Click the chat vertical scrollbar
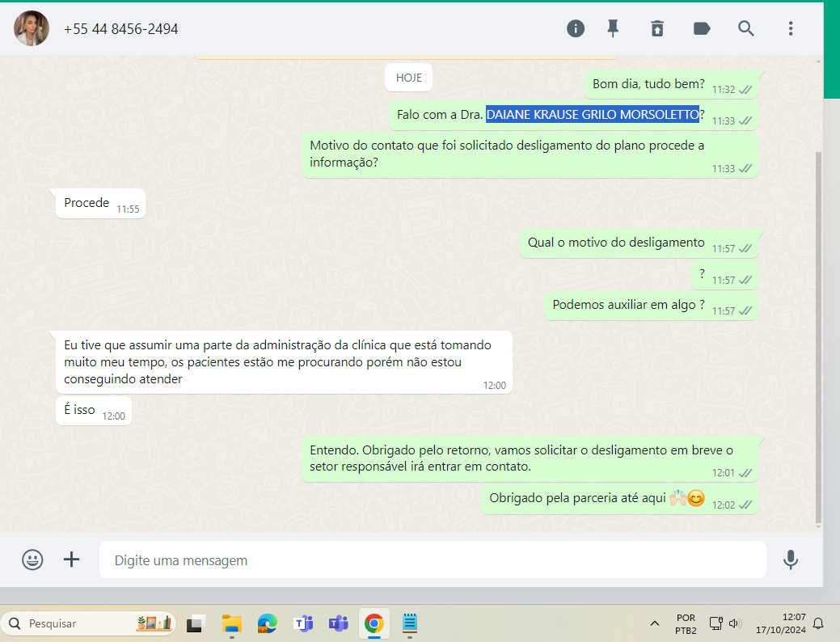Viewport: 840px width, 642px height. (818, 338)
